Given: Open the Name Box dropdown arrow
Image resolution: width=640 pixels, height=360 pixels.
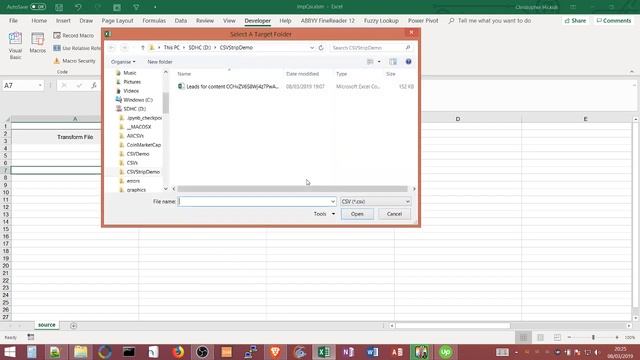Looking at the screenshot, I should (40, 86).
